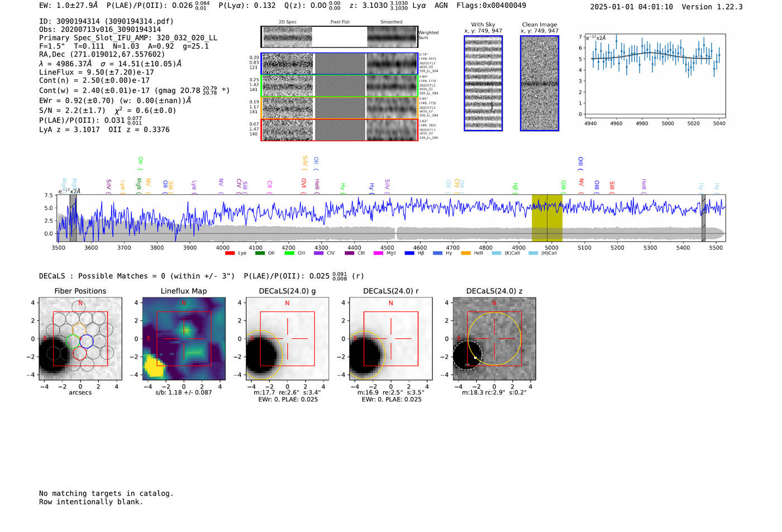The height and width of the screenshot is (532, 782).
Task: Open the Clean Image panel
Action: (x=540, y=83)
